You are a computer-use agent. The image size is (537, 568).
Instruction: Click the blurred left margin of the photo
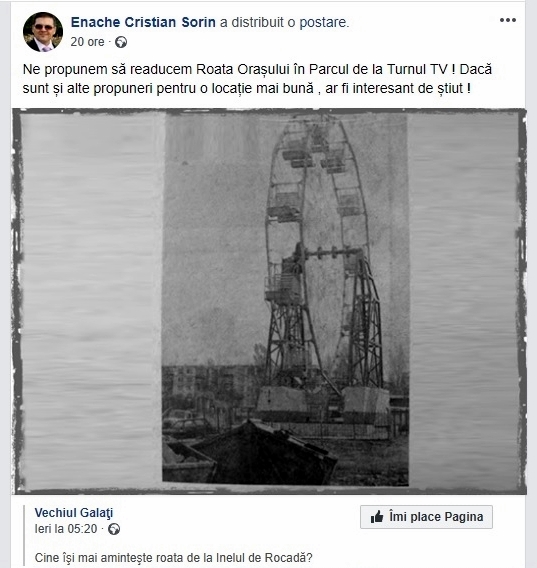(x=92, y=301)
